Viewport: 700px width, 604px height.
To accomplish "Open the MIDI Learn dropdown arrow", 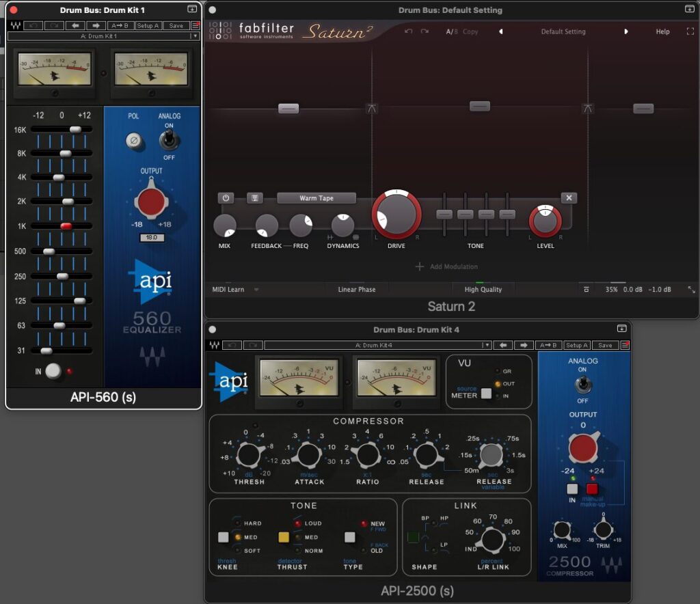I will click(x=256, y=290).
